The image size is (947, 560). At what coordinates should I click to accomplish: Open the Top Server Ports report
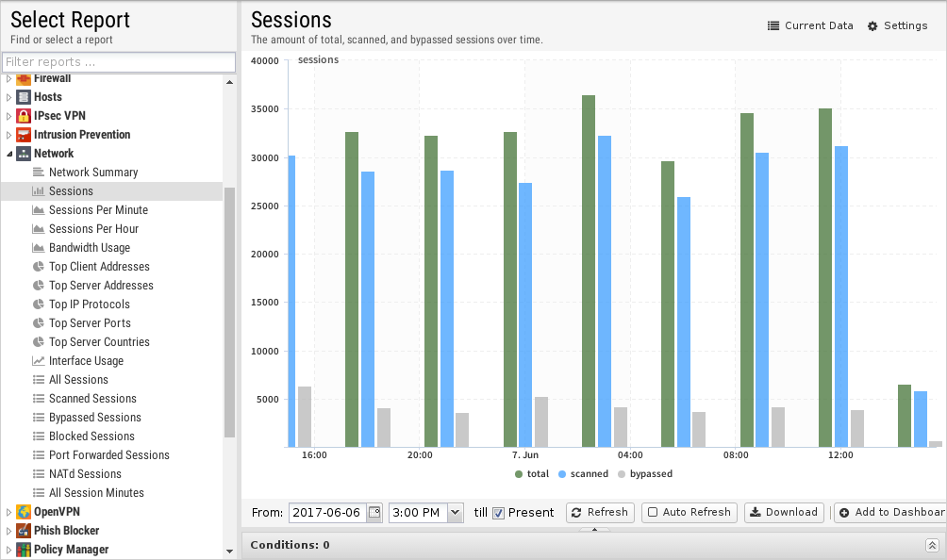point(90,322)
